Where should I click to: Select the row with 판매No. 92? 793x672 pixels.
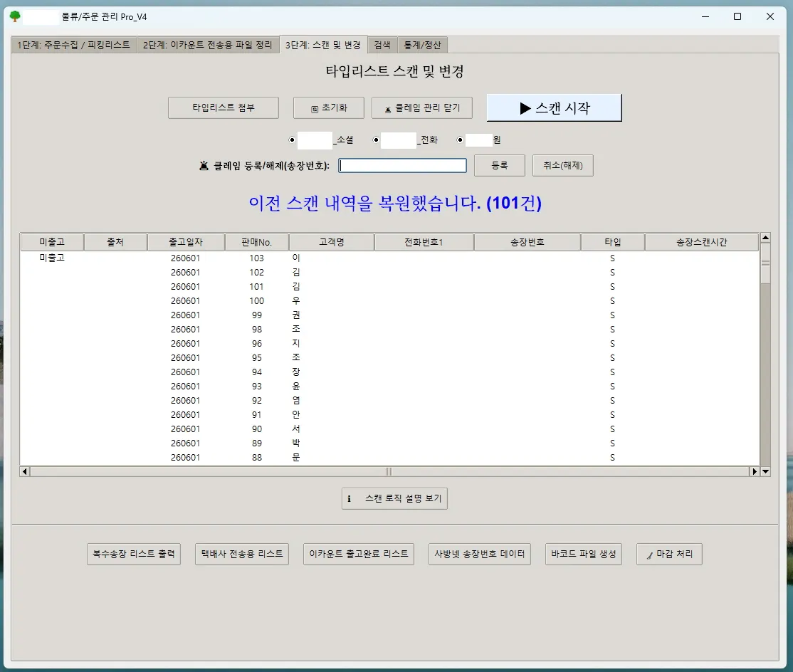pyautogui.click(x=389, y=401)
